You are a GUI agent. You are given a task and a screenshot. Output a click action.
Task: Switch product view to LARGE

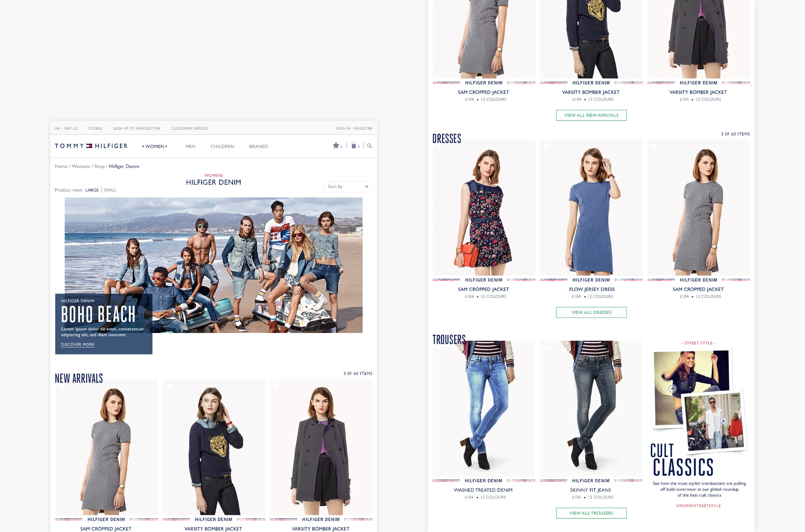(x=92, y=190)
